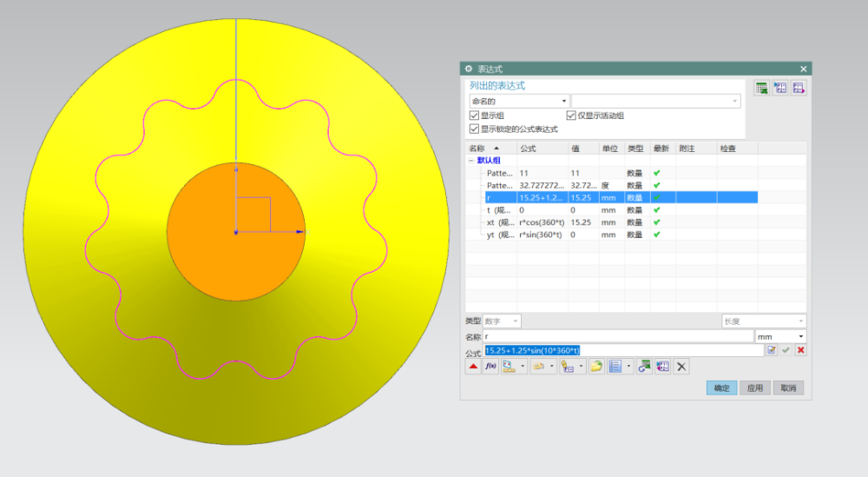Reject the formula edit with the red X
Viewport: 868px width, 477px height.
[800, 350]
